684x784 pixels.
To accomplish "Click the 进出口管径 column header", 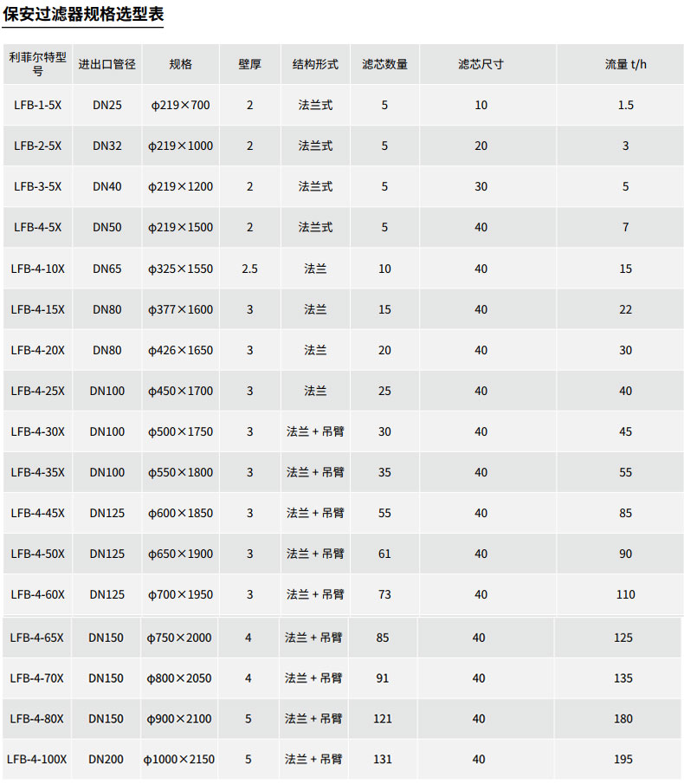I will point(107,64).
